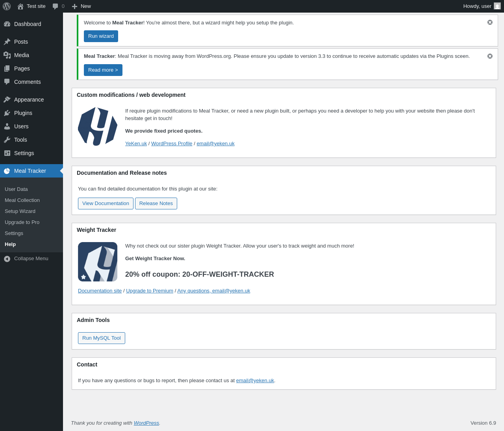
Task: Click View Documentation button
Action: (106, 203)
